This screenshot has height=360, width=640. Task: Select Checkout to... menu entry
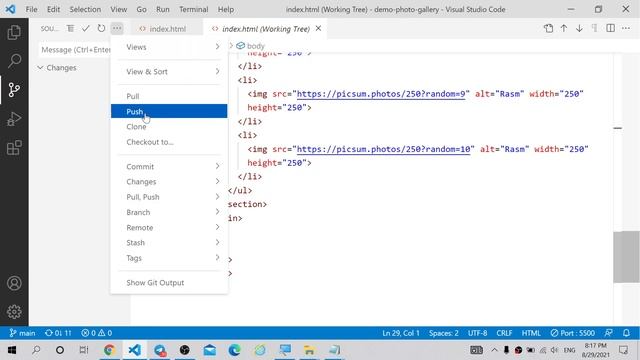[169, 142]
